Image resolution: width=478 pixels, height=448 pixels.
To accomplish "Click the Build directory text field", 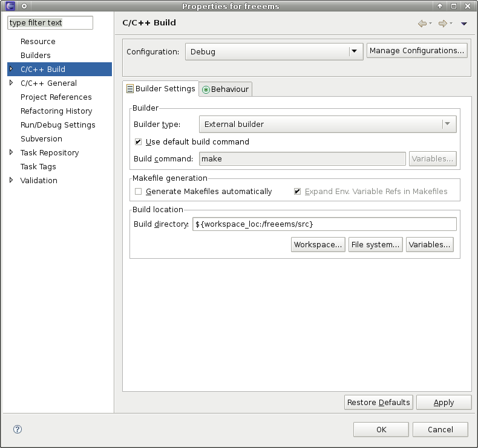I will click(x=324, y=224).
